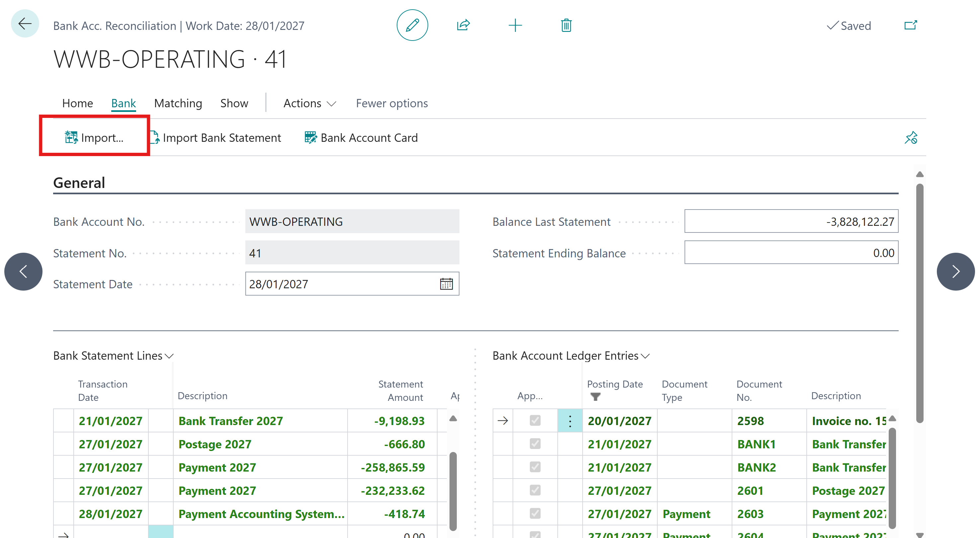Viewport: 980px width, 538px height.
Task: Open the Home tab
Action: (x=77, y=103)
